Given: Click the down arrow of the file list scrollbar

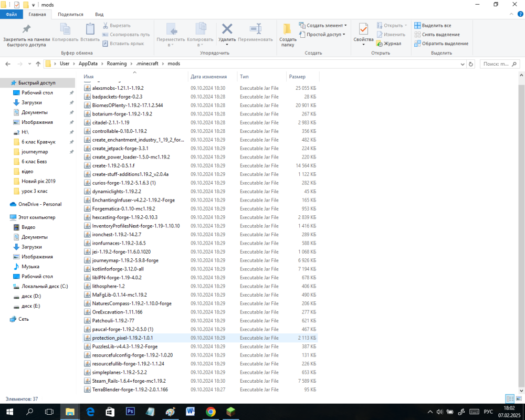Looking at the screenshot, I should pyautogui.click(x=521, y=391).
